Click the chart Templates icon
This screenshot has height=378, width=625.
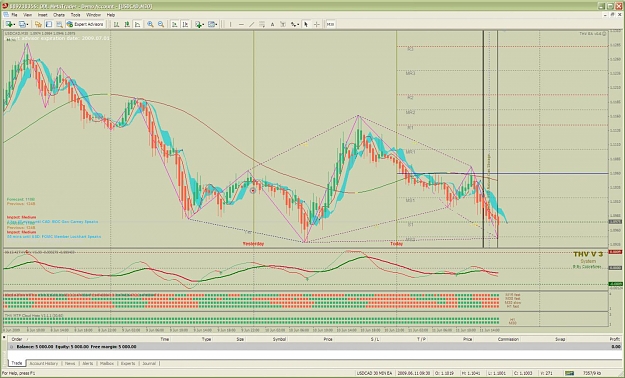tap(211, 24)
